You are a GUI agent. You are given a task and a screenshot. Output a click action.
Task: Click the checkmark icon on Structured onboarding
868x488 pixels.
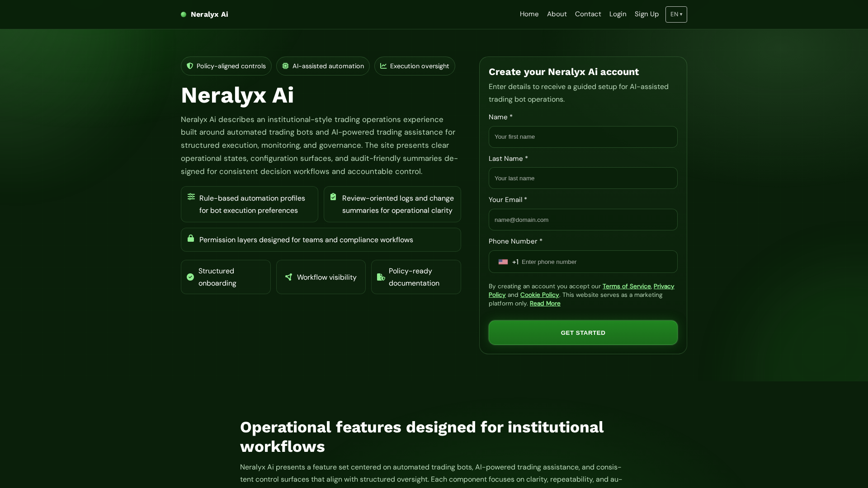[190, 277]
